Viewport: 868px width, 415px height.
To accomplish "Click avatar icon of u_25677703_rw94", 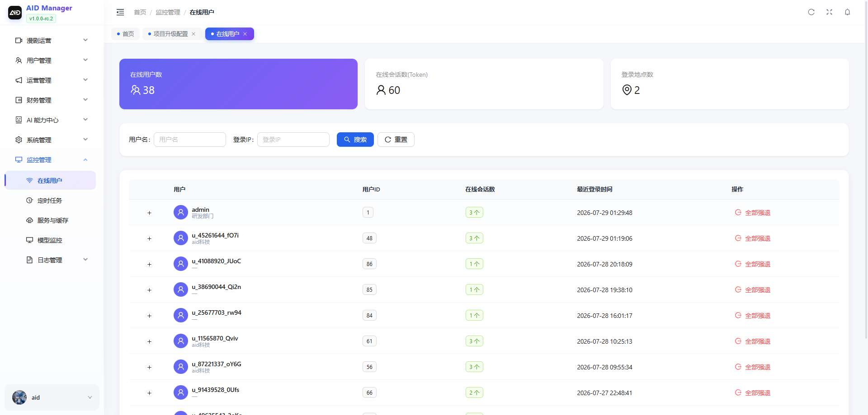I will pos(181,315).
